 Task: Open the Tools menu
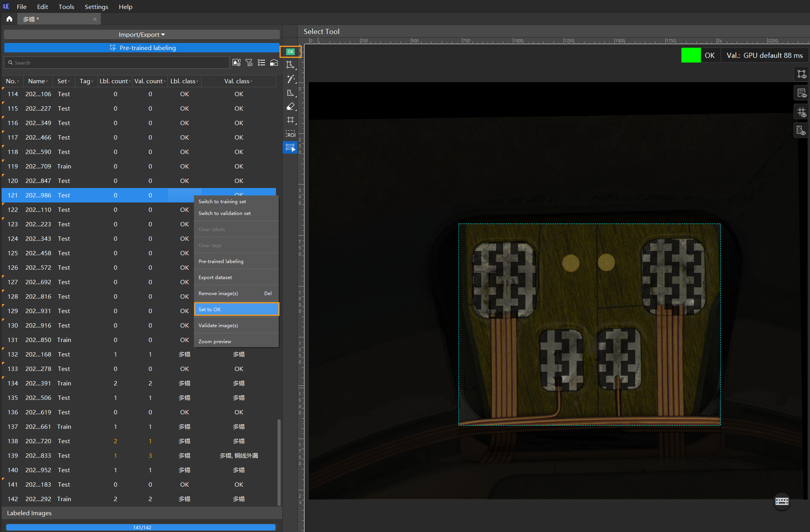point(66,7)
